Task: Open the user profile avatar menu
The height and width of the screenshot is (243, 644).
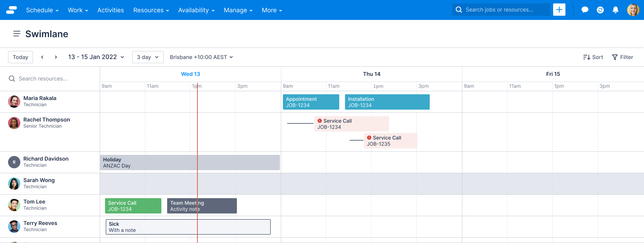Action: pos(633,10)
